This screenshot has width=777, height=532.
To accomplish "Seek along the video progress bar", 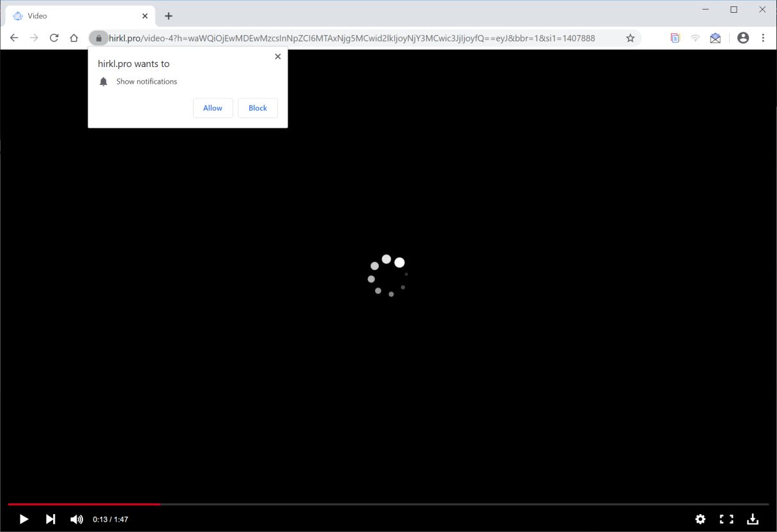I will 388,505.
